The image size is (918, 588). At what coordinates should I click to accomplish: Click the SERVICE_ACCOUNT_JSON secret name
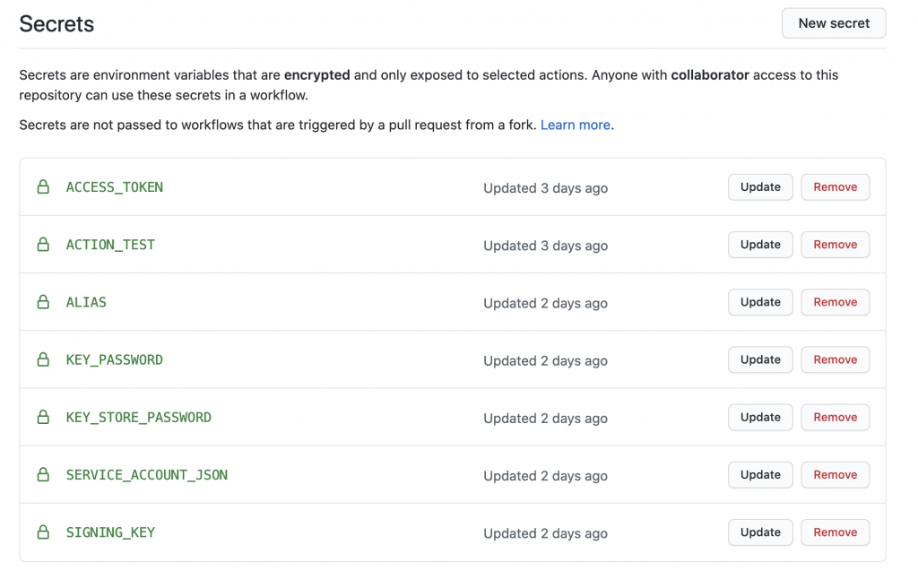(147, 475)
